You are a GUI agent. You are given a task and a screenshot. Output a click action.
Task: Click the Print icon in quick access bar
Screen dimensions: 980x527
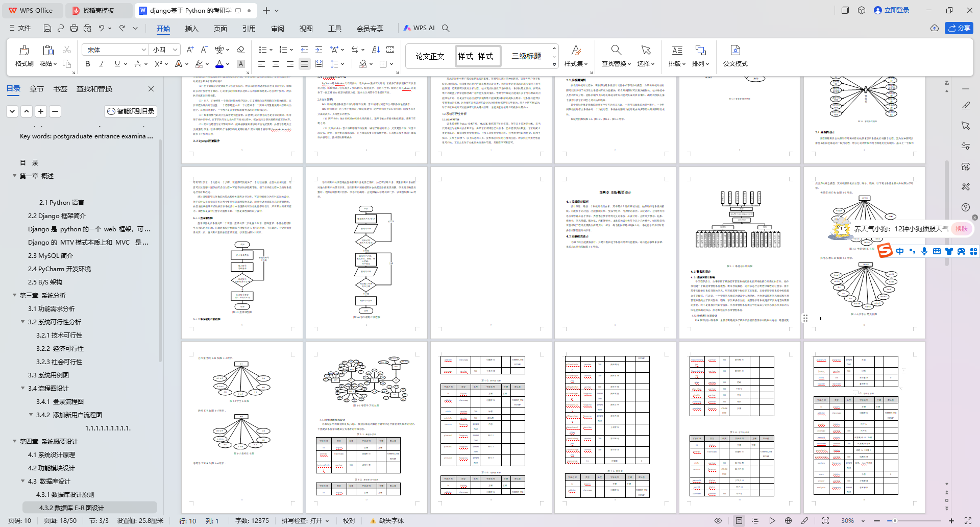point(74,28)
